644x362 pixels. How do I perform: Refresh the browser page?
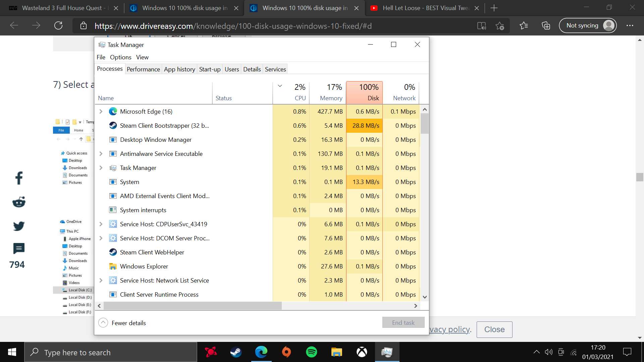(58, 25)
